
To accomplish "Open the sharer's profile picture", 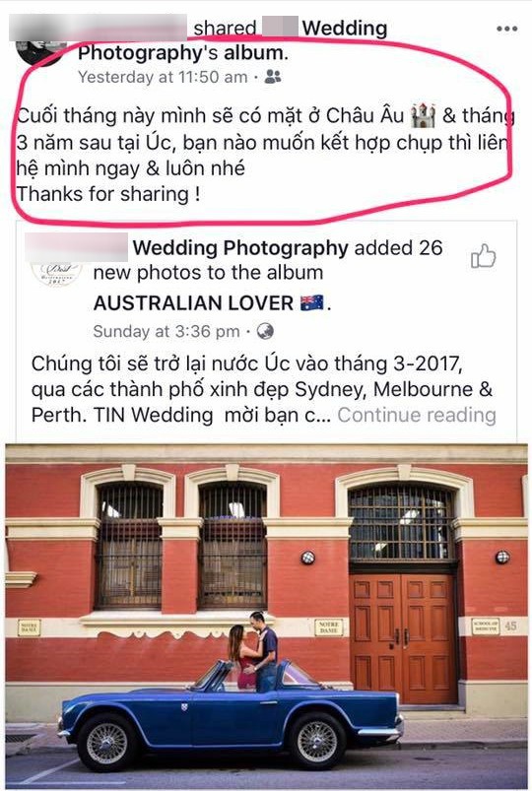I will point(41,53).
